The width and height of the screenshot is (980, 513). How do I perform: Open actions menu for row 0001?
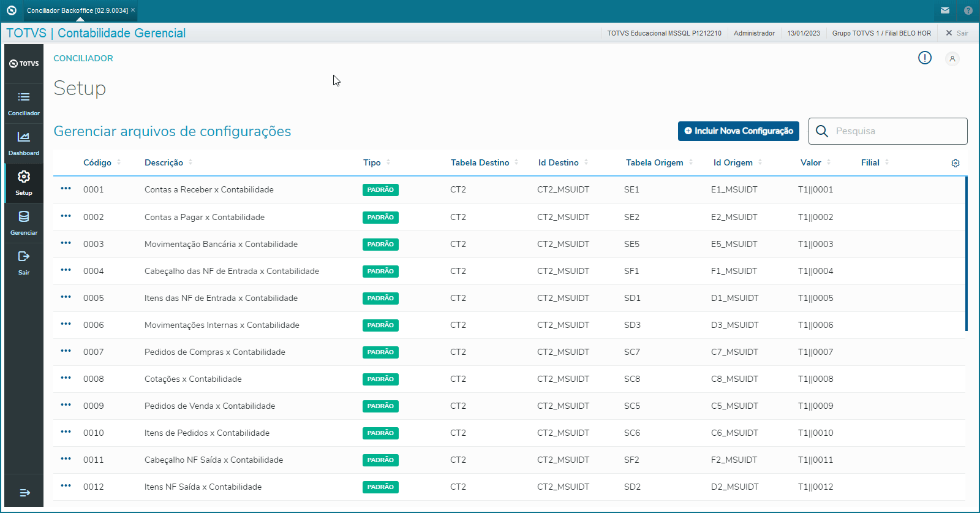tap(66, 189)
